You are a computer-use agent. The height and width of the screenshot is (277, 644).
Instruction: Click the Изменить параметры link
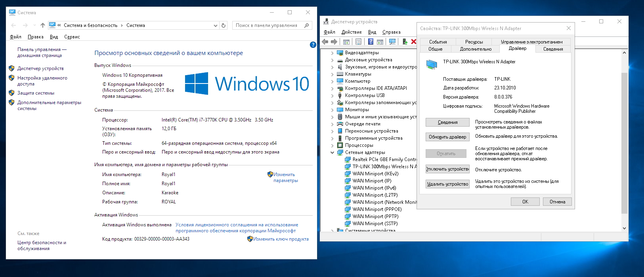[285, 177]
